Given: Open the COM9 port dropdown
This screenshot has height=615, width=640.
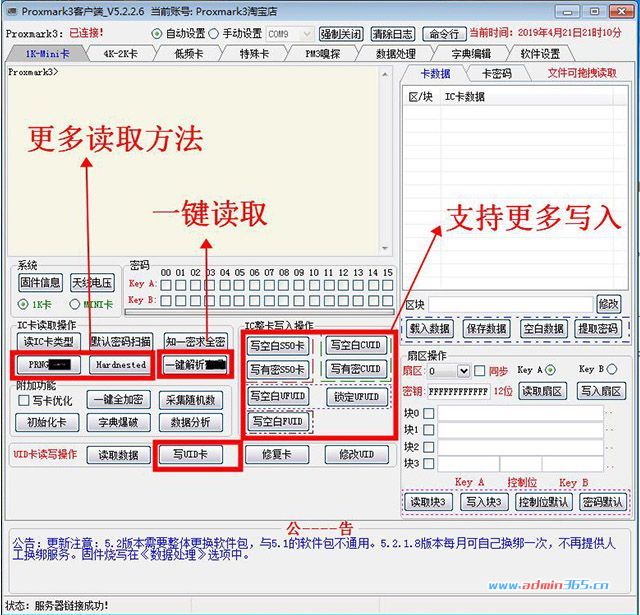Looking at the screenshot, I should [x=290, y=34].
